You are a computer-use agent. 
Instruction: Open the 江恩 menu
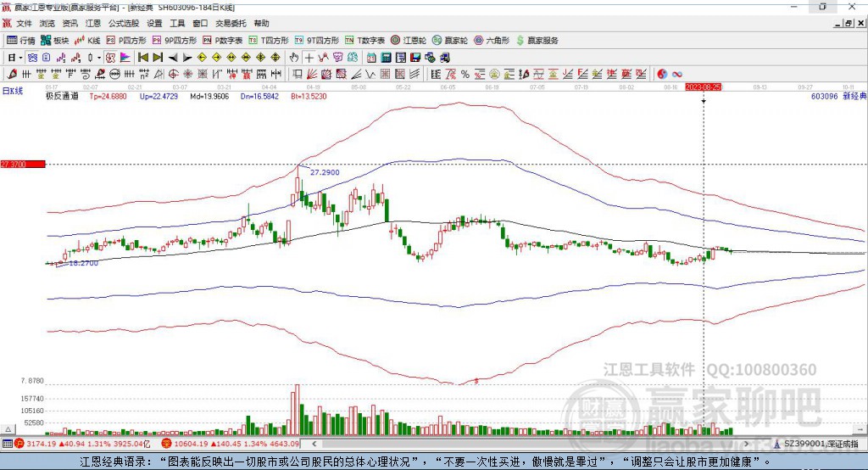point(93,23)
